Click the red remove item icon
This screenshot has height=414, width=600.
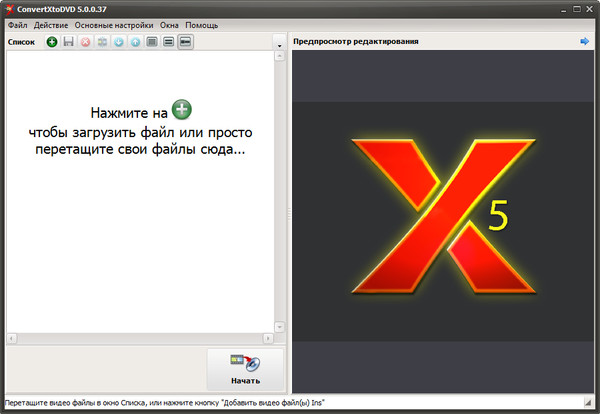[x=85, y=42]
